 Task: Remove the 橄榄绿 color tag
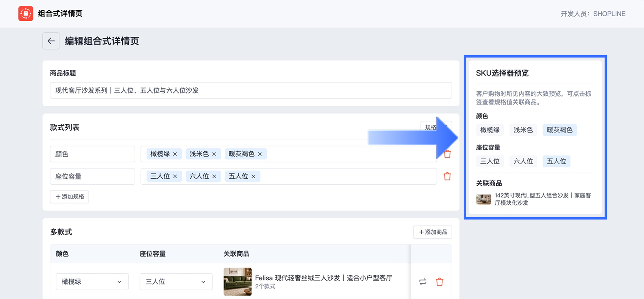point(175,154)
